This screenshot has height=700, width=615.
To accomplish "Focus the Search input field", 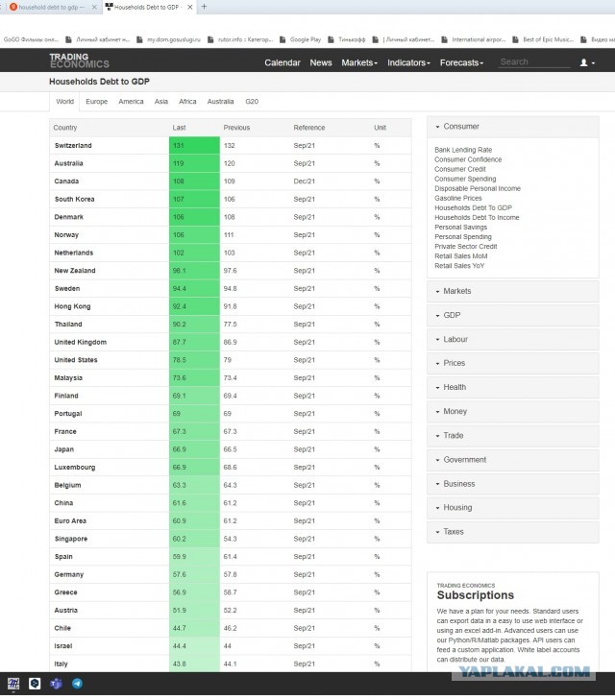I will (x=534, y=62).
